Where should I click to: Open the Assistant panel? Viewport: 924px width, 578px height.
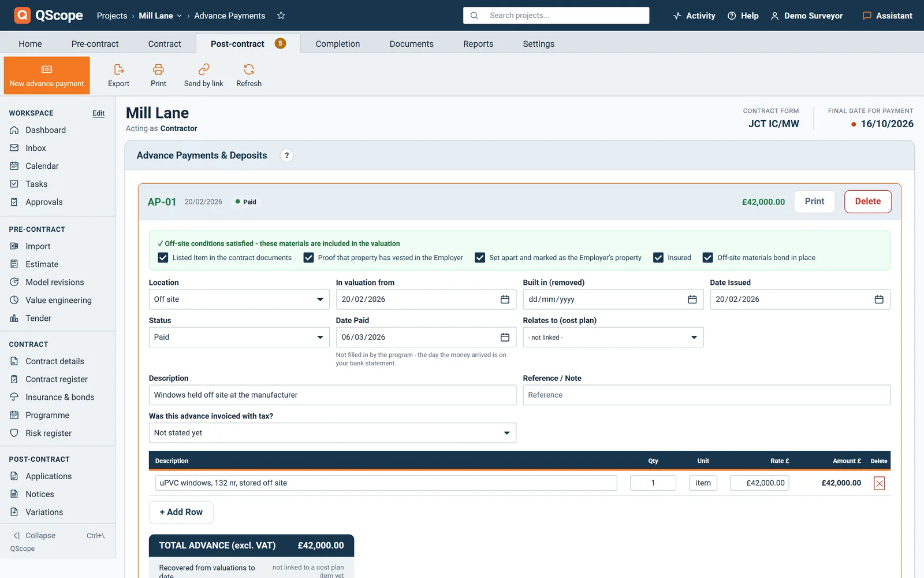(x=888, y=16)
